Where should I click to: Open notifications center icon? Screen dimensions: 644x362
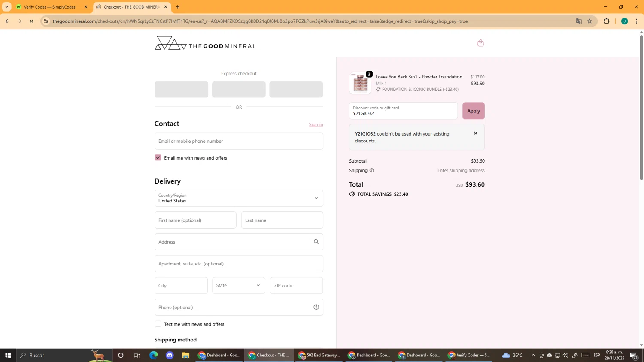click(x=634, y=355)
